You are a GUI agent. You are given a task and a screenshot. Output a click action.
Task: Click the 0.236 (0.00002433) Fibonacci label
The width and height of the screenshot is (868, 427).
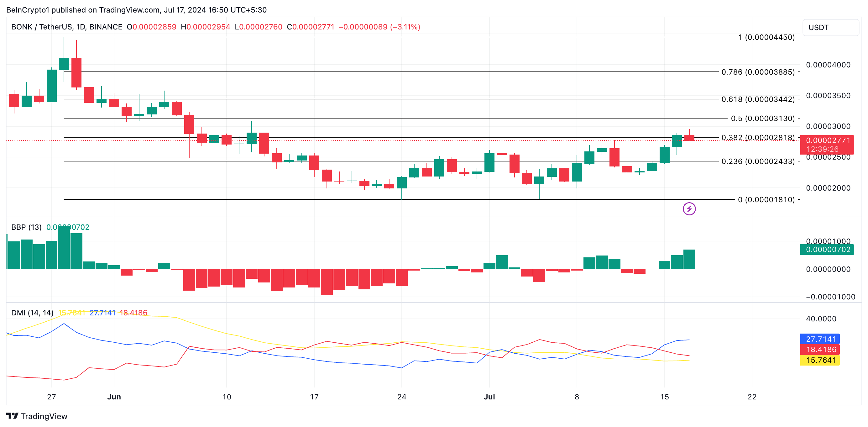(x=758, y=161)
